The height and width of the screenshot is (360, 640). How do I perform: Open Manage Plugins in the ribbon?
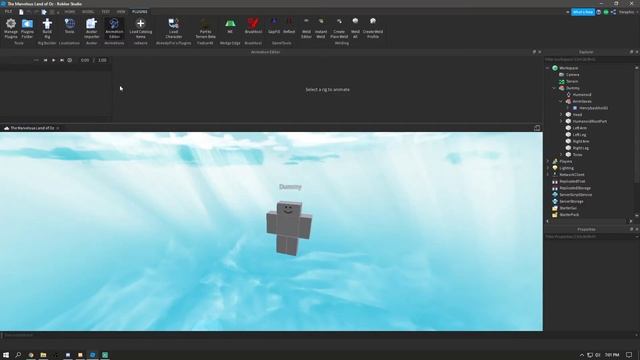tap(11, 28)
